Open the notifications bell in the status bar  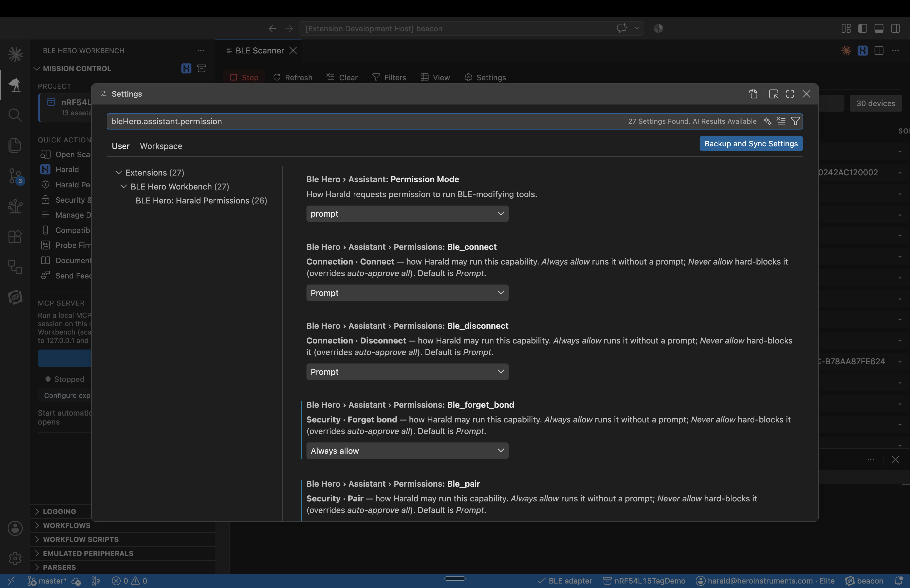[x=899, y=581]
